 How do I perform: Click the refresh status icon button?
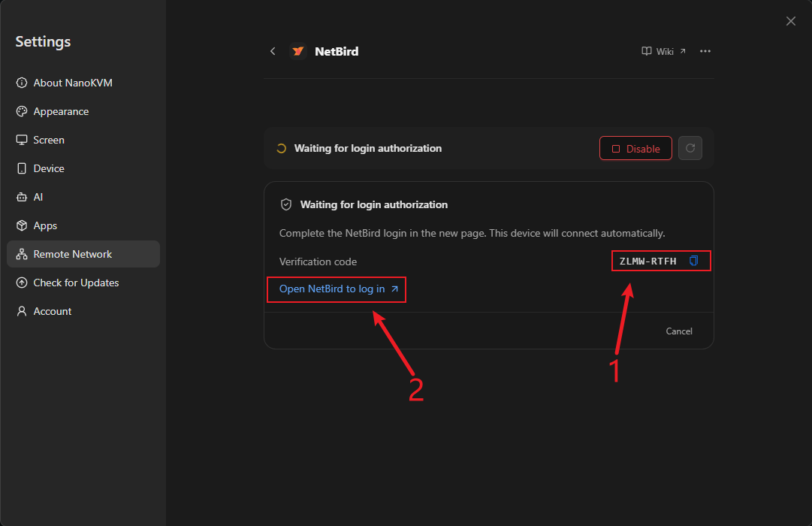coord(690,148)
